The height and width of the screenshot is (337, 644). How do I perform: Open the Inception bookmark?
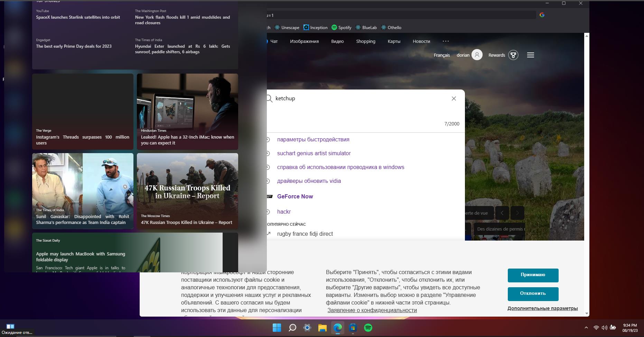[315, 28]
